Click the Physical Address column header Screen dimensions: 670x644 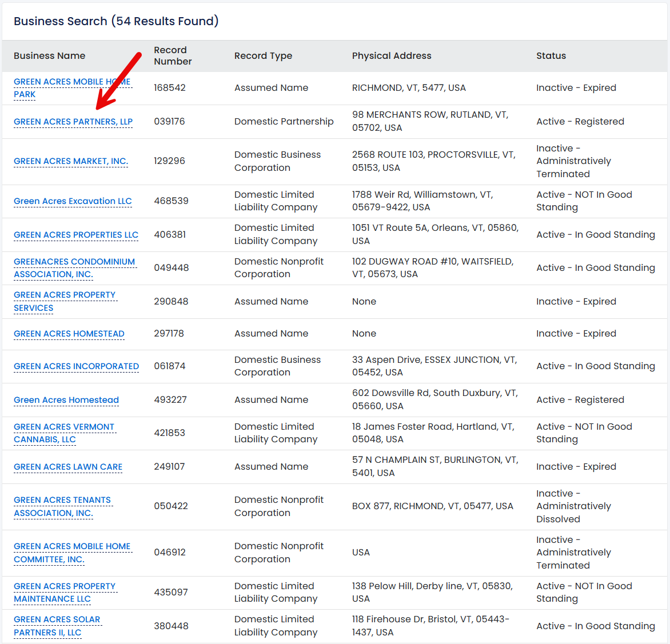[392, 55]
